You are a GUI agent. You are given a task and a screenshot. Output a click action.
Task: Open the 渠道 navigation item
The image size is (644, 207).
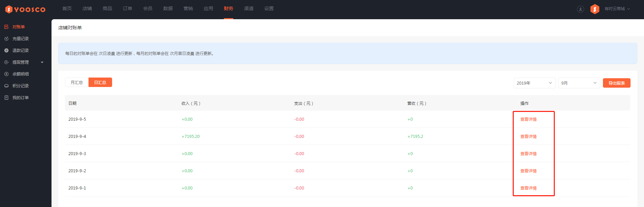pos(249,8)
